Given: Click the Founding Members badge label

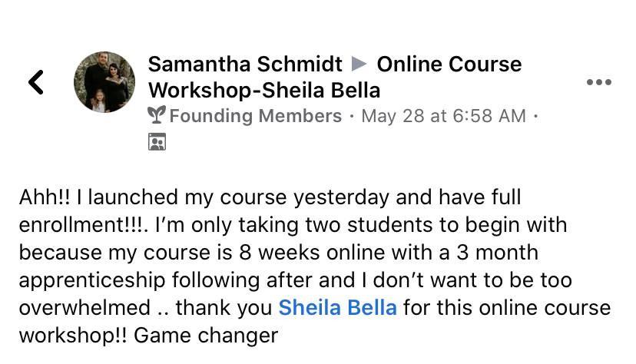Looking at the screenshot, I should [255, 116].
